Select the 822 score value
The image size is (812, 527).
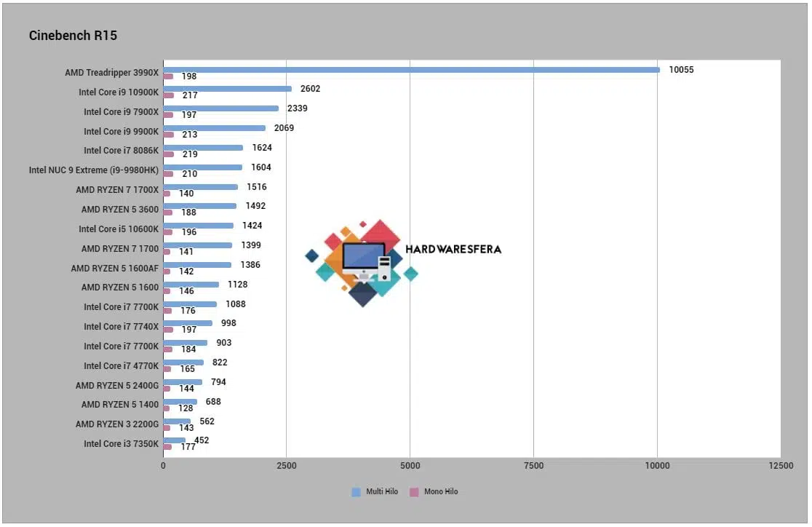(220, 362)
